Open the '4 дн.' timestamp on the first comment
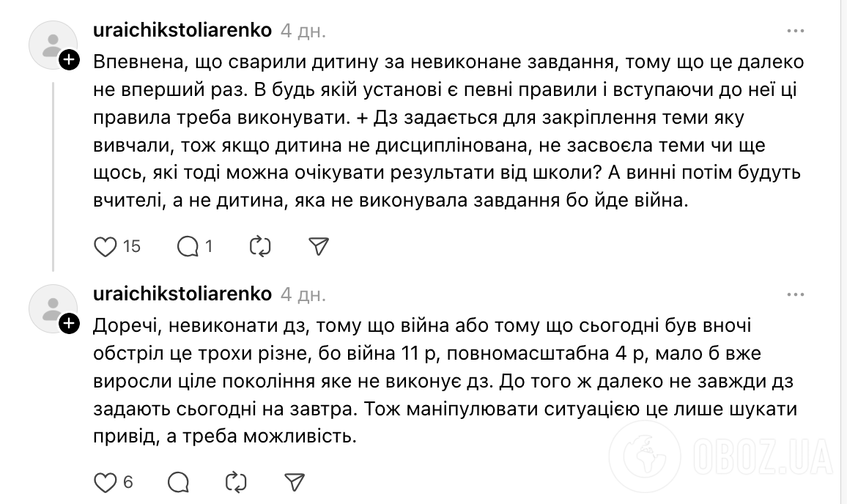Screen dimensions: 847x504 [x=303, y=31]
